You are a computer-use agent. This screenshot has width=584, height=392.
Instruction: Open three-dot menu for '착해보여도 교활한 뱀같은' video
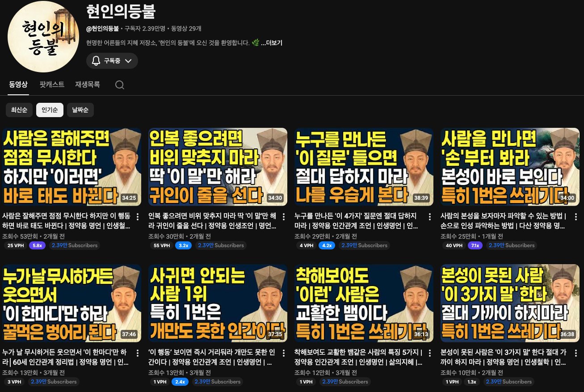[430, 354]
